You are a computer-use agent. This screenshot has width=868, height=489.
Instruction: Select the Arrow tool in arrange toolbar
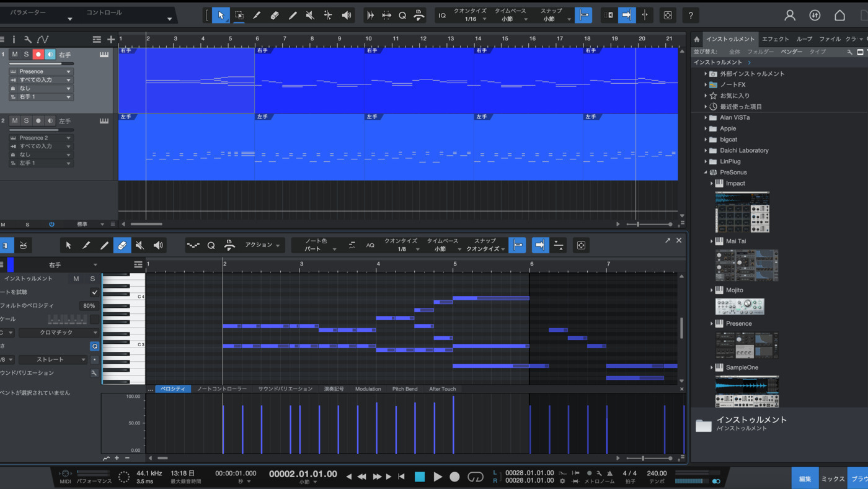pyautogui.click(x=221, y=16)
